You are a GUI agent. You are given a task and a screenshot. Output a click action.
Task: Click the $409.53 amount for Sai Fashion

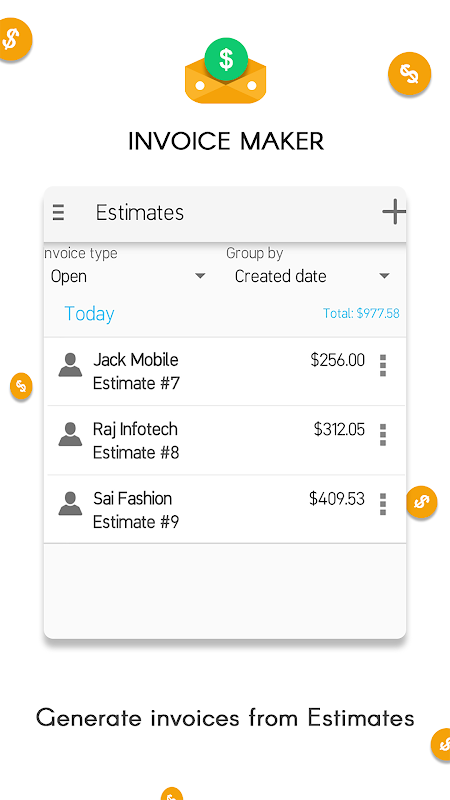point(337,498)
